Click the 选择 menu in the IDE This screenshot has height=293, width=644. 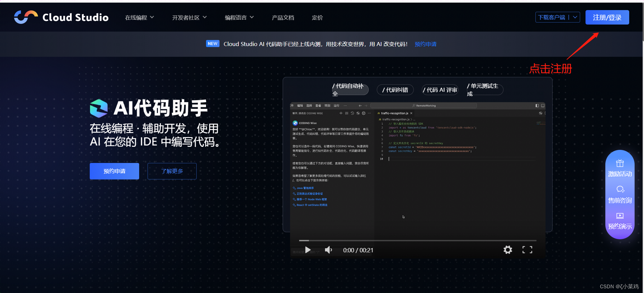pyautogui.click(x=309, y=106)
